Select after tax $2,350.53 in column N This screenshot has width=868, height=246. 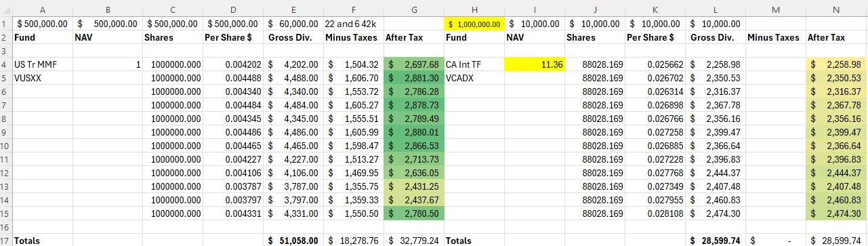(836, 78)
